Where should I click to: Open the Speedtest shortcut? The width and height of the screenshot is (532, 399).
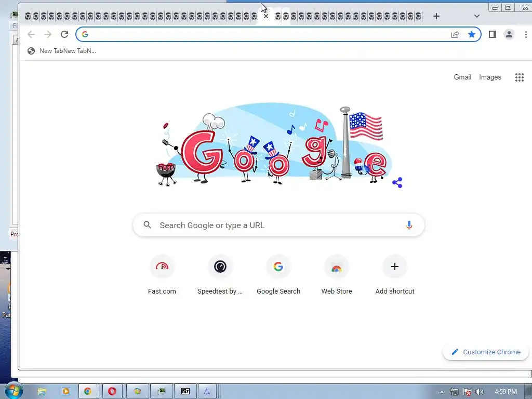pyautogui.click(x=220, y=275)
